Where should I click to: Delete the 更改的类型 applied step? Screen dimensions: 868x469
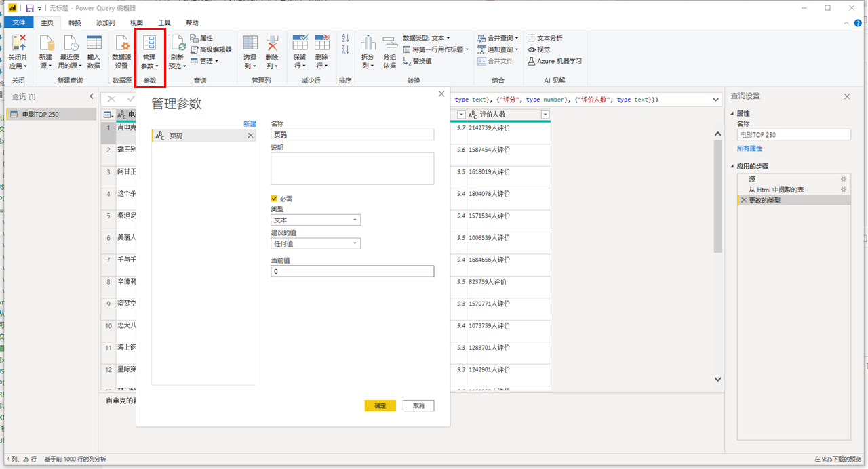tap(744, 200)
